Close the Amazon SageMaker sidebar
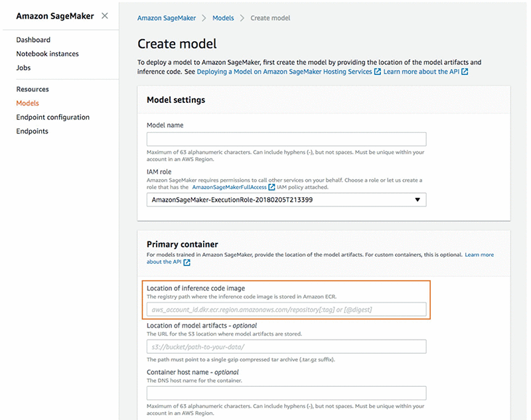This screenshot has width=531, height=420. (104, 16)
